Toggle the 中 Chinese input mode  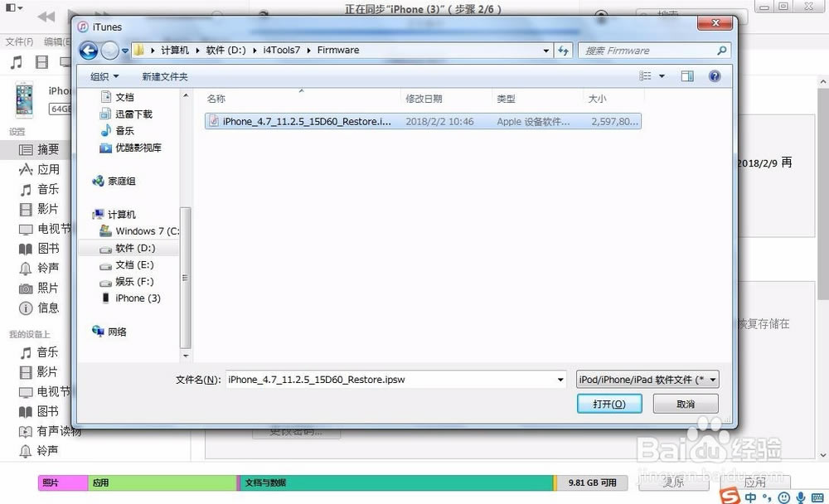(x=751, y=497)
